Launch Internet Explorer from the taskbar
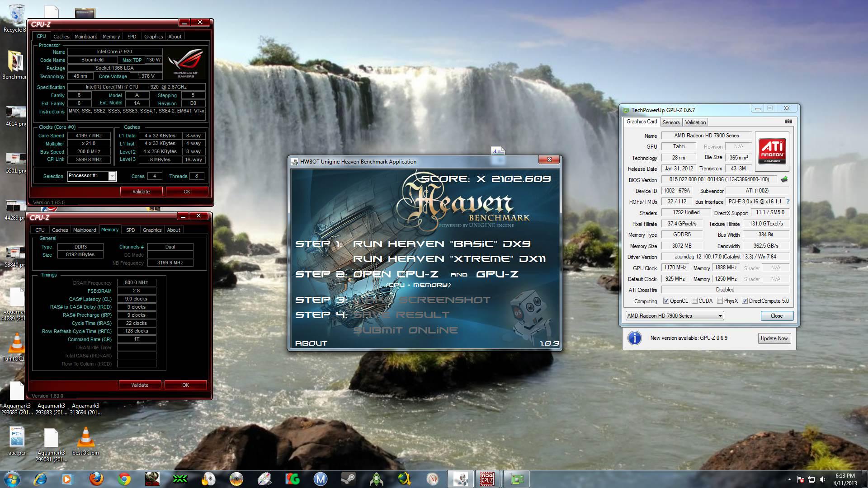 tap(40, 479)
